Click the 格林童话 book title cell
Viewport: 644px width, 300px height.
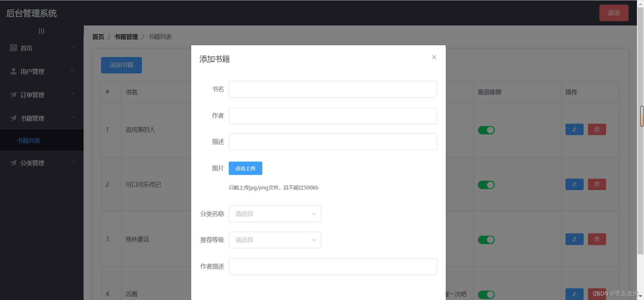[137, 239]
